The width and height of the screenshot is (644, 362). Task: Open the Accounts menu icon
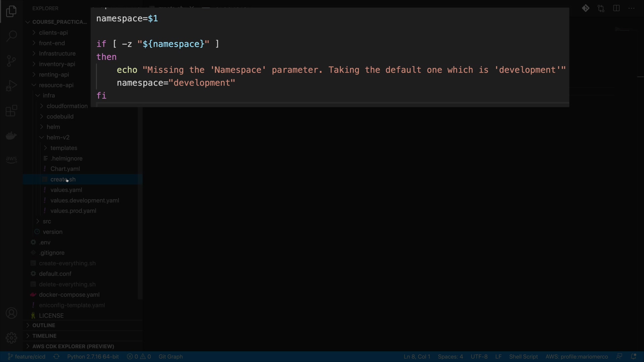(11, 313)
